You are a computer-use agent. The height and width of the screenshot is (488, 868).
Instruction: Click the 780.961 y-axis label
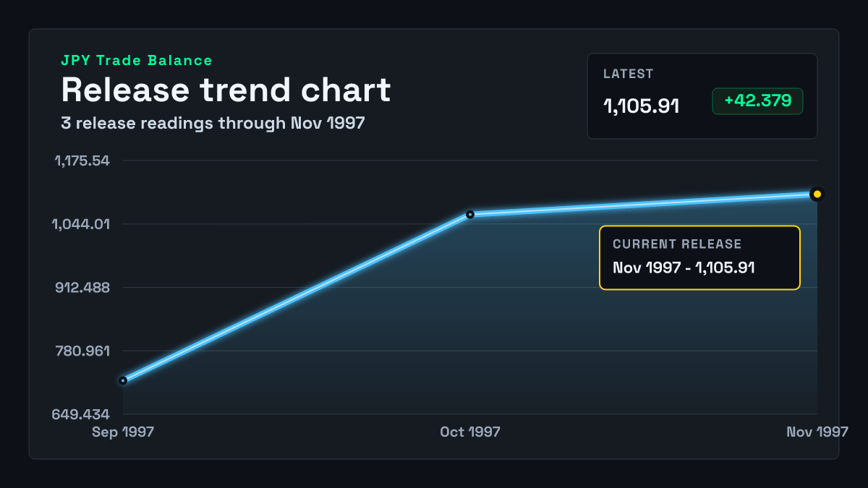pos(84,351)
